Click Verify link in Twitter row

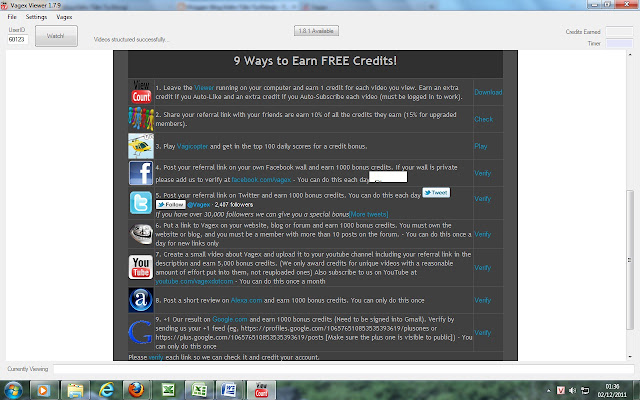tap(482, 198)
